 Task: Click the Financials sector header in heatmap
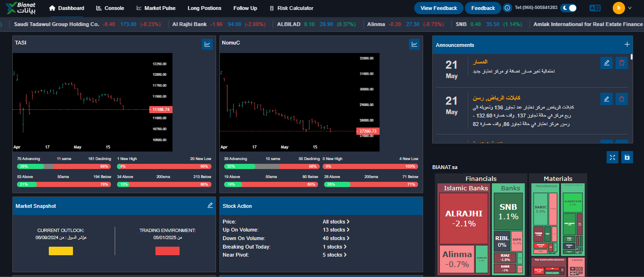pos(481,179)
